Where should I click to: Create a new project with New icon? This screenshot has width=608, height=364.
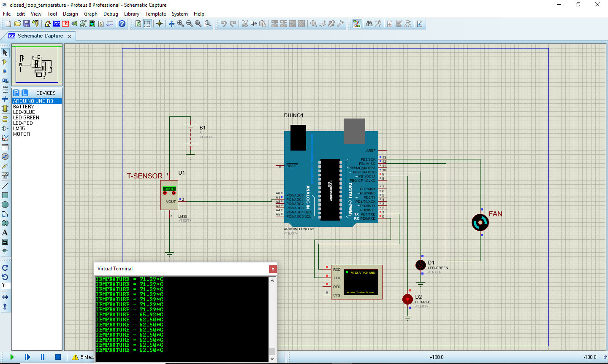[x=8, y=24]
